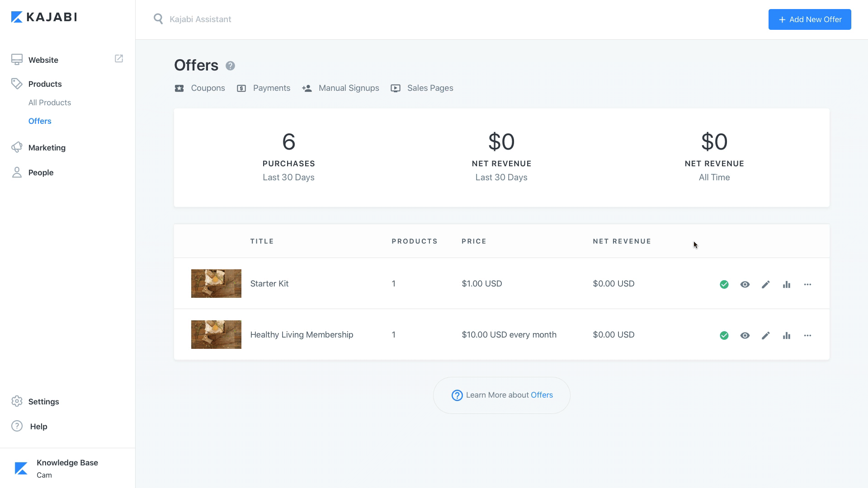This screenshot has height=488, width=868.
Task: Open the Learn More about Offers link
Action: point(542,395)
